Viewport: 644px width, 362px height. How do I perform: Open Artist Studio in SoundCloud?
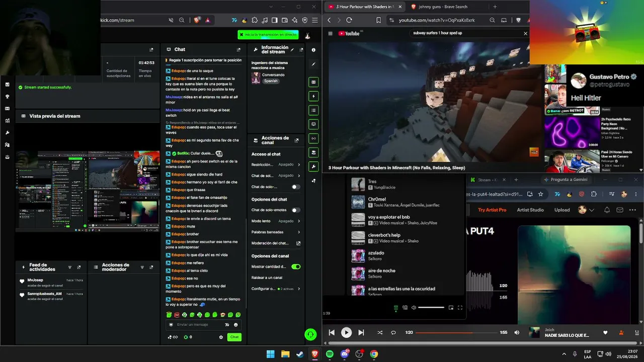pyautogui.click(x=530, y=210)
